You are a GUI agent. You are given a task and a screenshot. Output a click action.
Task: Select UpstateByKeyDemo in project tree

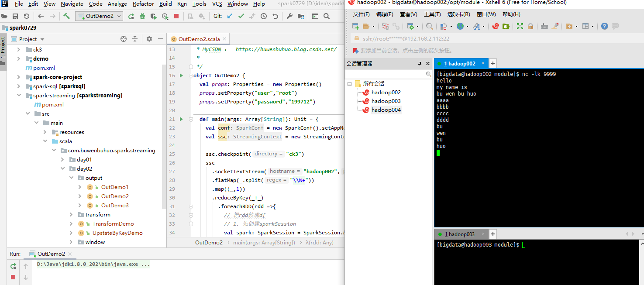(117, 233)
